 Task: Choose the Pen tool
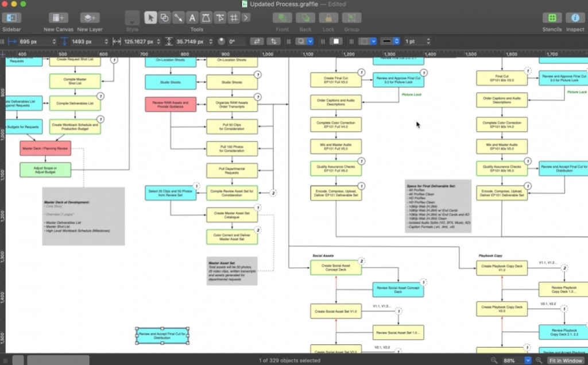pos(206,18)
